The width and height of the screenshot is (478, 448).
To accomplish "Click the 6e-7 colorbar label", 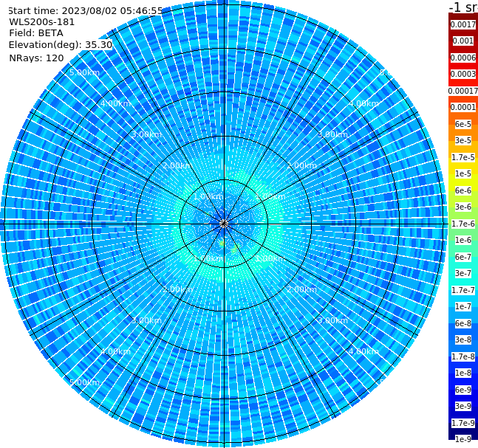I will tap(463, 257).
